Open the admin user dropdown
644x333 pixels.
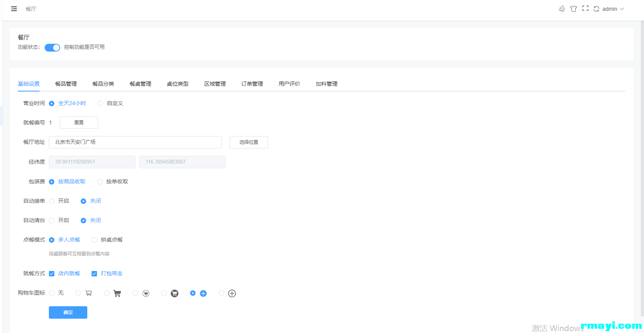click(x=613, y=9)
